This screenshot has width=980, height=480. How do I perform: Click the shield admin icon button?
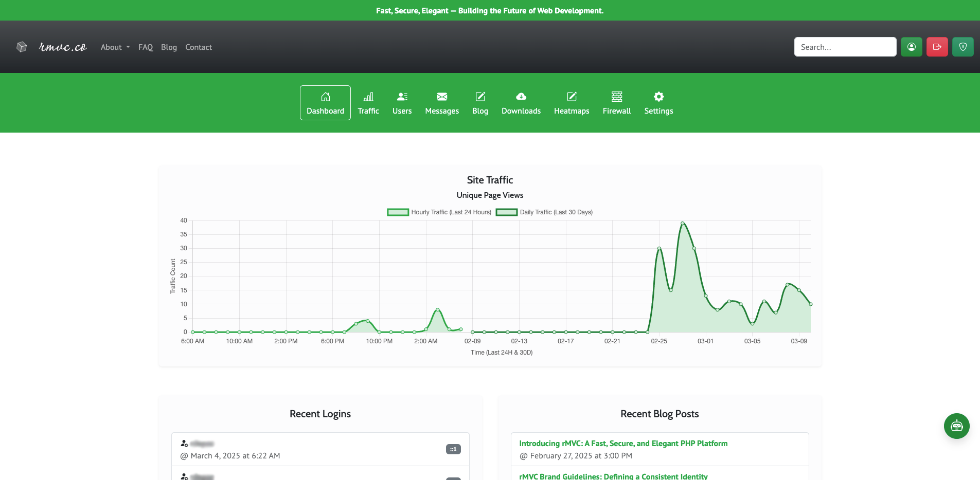click(x=963, y=47)
